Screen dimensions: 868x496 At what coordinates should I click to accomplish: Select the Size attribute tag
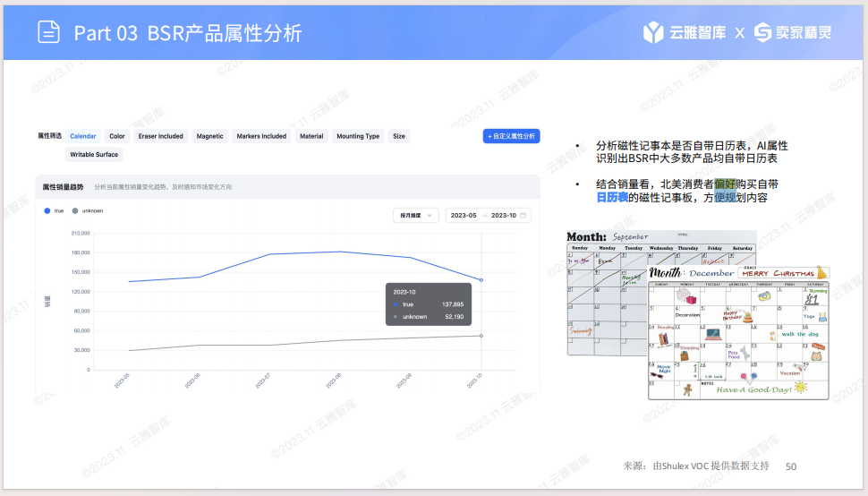point(399,136)
